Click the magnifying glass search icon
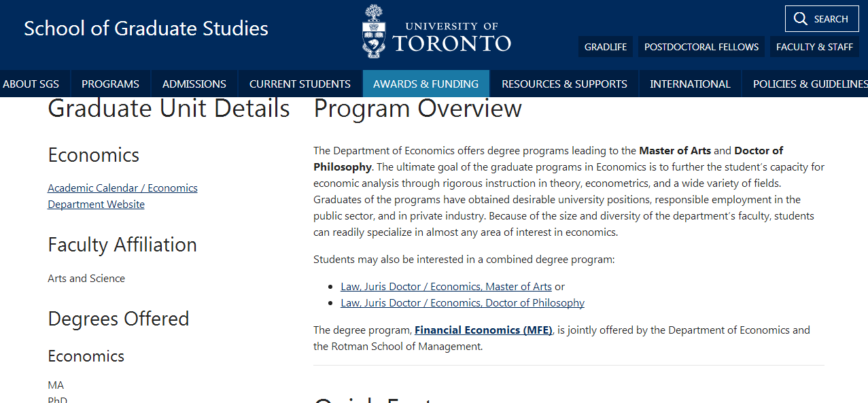 [800, 19]
